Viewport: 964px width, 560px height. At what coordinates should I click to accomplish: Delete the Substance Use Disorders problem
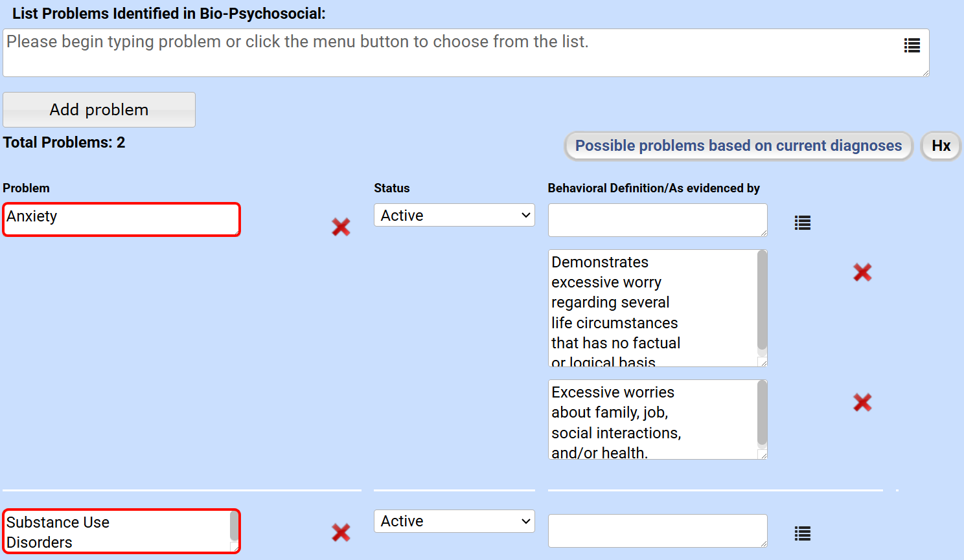coord(341,532)
